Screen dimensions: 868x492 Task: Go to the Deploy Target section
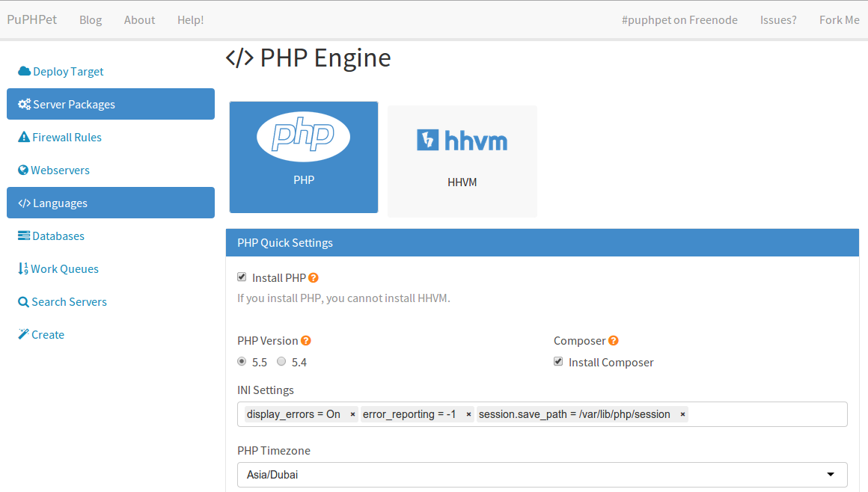(x=111, y=71)
